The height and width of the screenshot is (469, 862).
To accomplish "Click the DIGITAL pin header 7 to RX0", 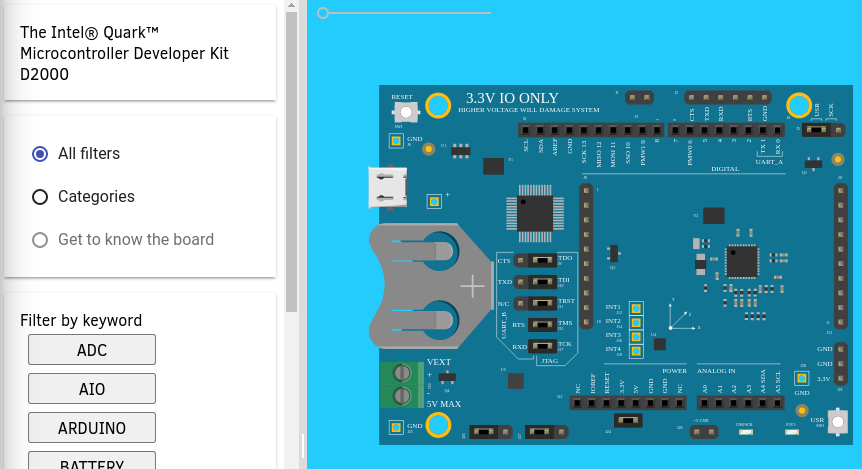I will coord(726,130).
